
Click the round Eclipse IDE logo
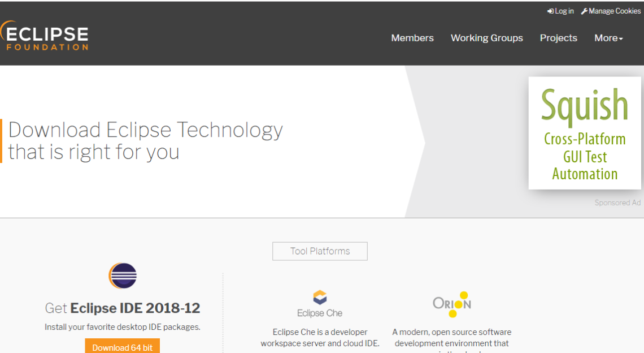pyautogui.click(x=123, y=276)
